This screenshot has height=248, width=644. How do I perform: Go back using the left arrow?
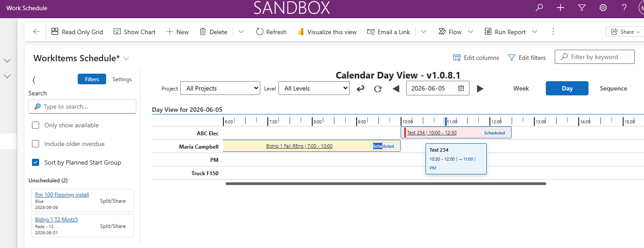coord(36,32)
